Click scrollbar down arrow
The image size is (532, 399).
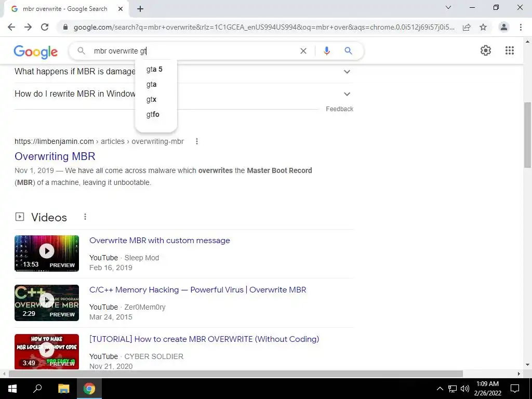[x=527, y=365]
